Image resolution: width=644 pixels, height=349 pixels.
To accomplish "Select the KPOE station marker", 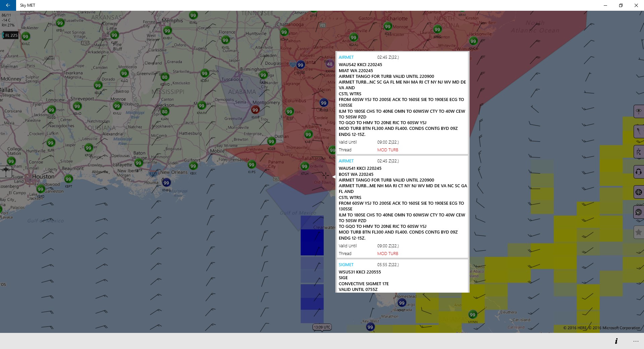I will (x=89, y=148).
